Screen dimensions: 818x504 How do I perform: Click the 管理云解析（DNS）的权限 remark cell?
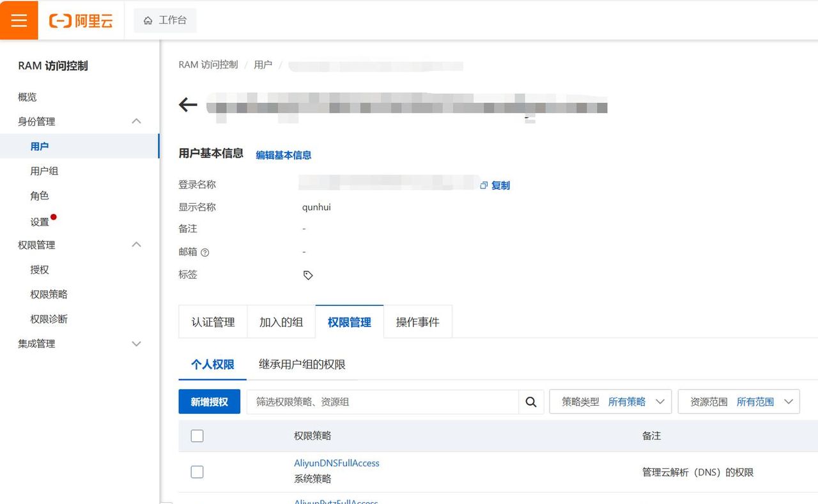tap(698, 473)
